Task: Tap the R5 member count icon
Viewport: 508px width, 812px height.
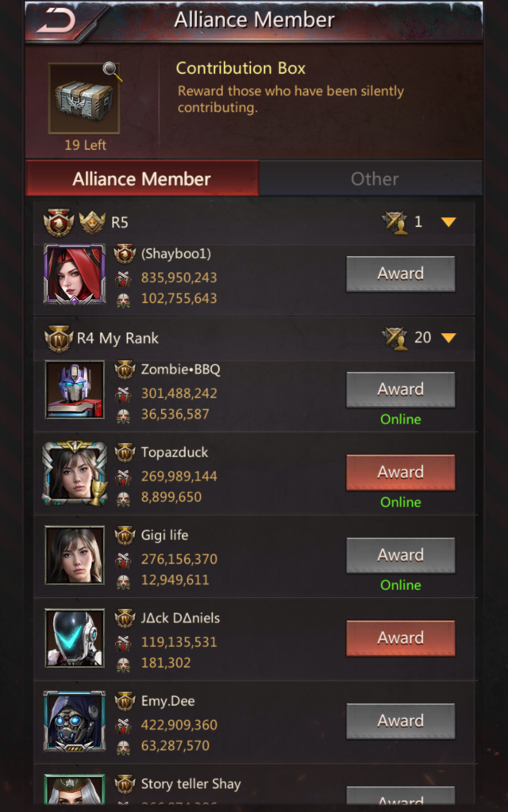Action: point(394,223)
